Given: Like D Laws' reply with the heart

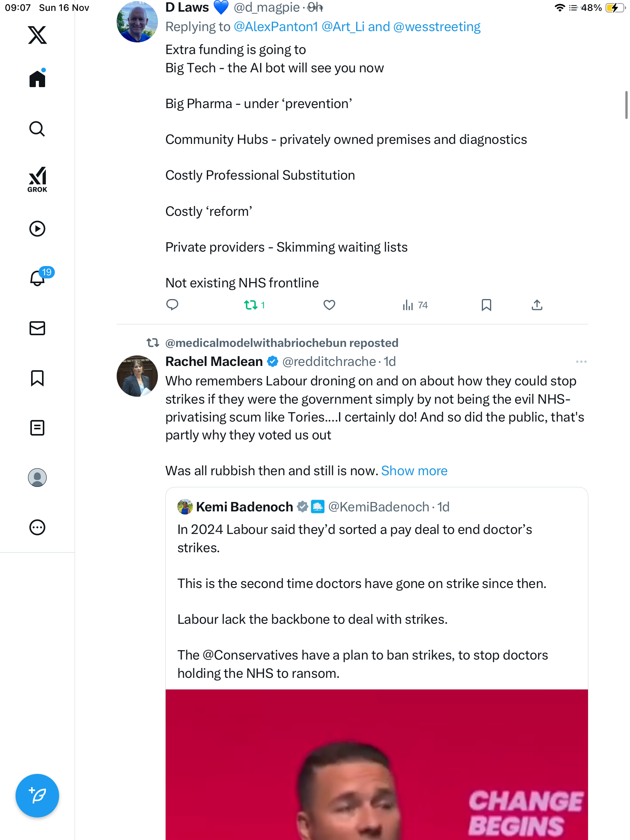Looking at the screenshot, I should [x=329, y=305].
